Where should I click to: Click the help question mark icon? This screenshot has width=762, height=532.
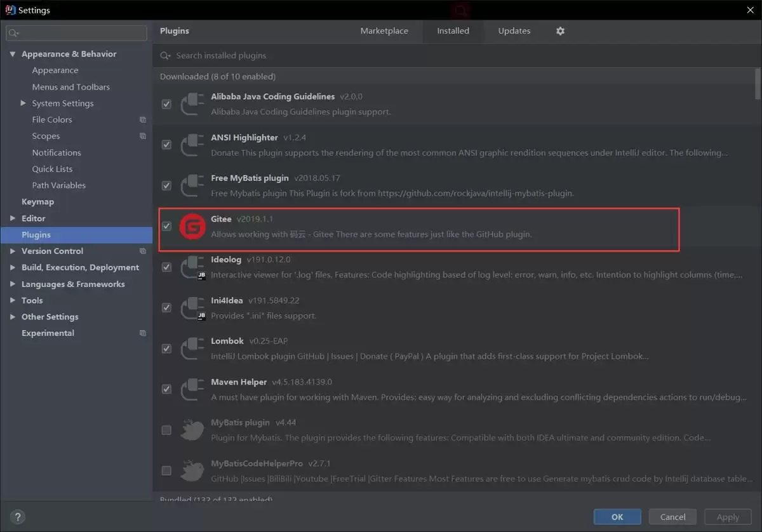pos(18,517)
